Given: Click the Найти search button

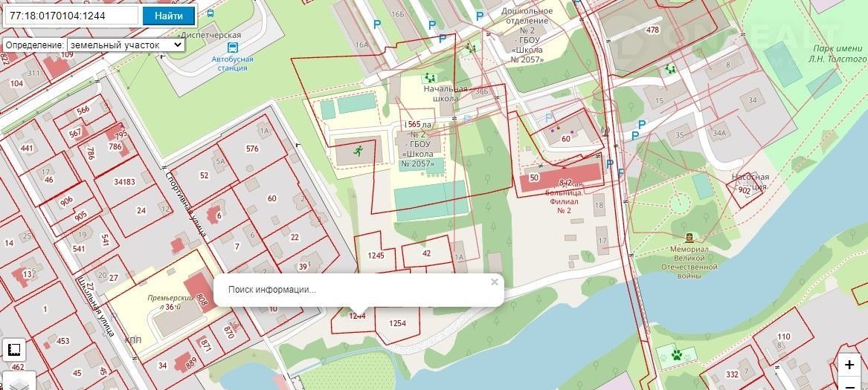Looking at the screenshot, I should point(169,16).
